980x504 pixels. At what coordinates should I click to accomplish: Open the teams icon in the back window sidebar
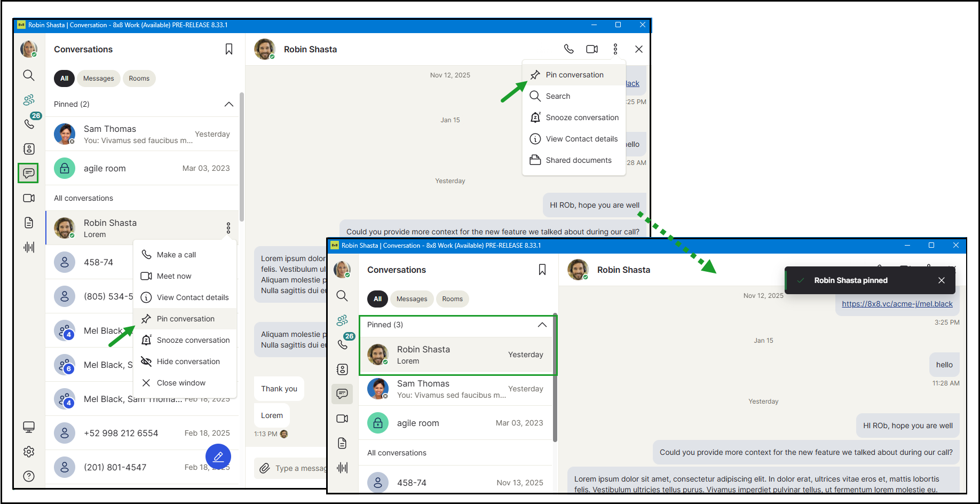click(x=29, y=99)
